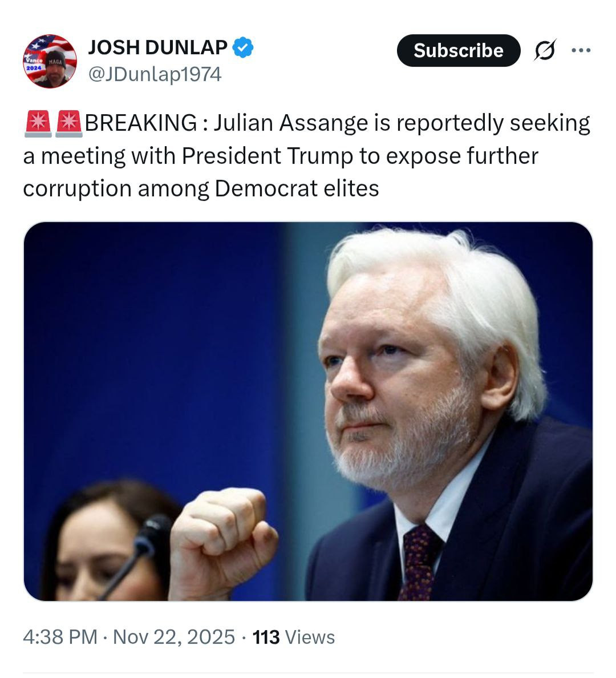Viewport: 616px width, 678px height.
Task: Open the three-dot more options menu
Action: (581, 50)
